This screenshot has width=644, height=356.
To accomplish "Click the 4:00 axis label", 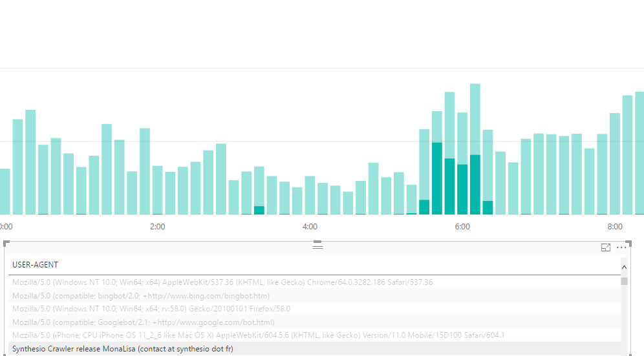I will pos(310,227).
